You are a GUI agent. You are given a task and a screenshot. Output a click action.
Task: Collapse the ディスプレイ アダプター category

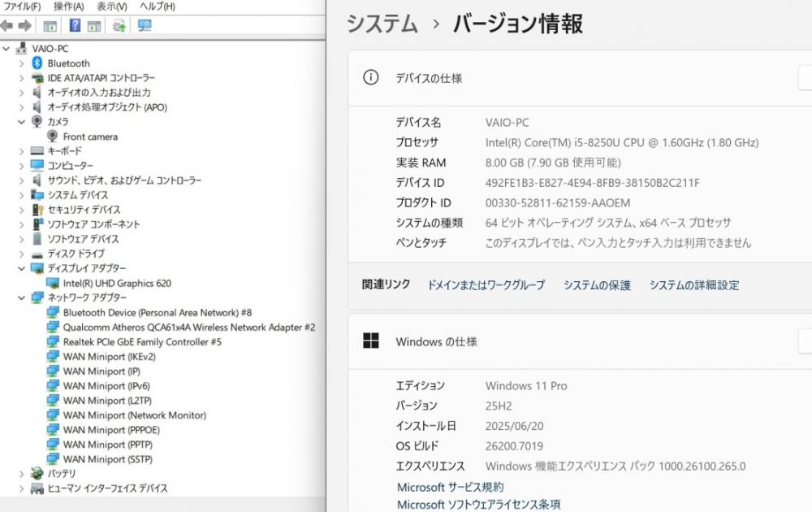pos(21,268)
